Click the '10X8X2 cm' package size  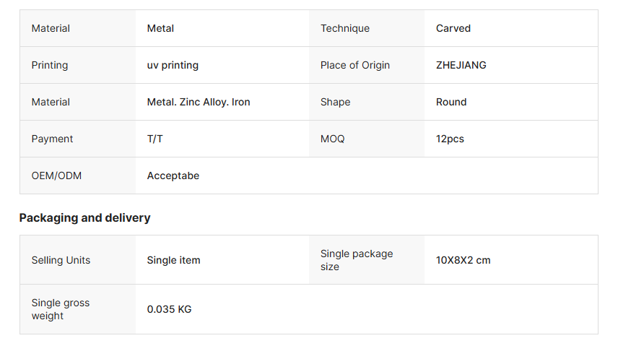[x=463, y=260]
